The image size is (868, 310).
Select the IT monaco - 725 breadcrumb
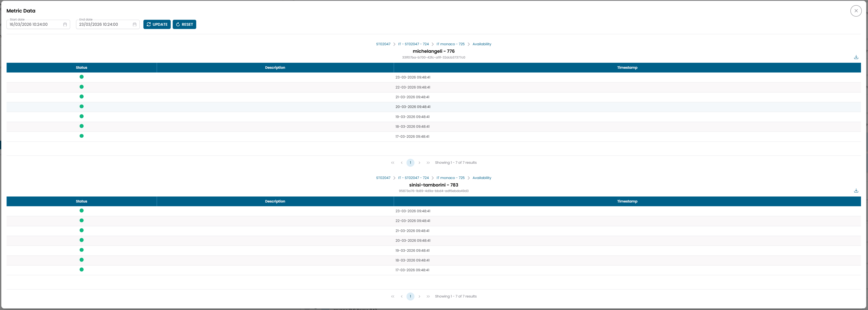point(450,44)
